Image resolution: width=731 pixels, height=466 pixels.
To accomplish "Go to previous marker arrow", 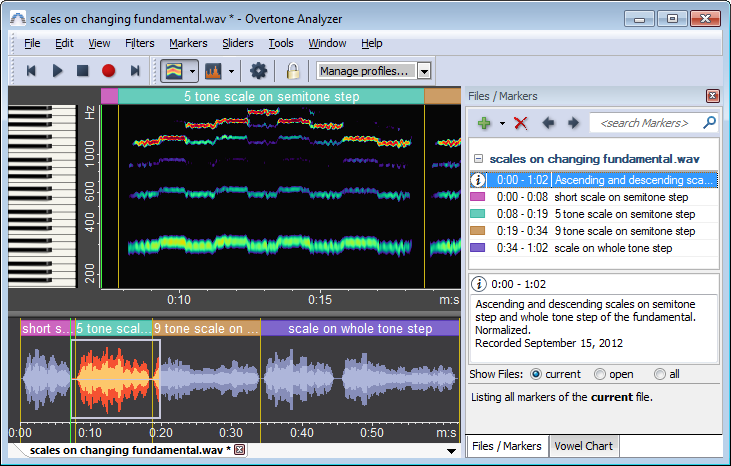I will [x=548, y=123].
